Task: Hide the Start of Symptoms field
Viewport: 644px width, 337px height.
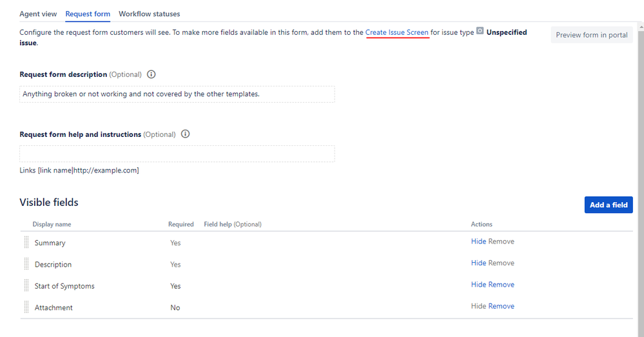Action: [x=478, y=285]
